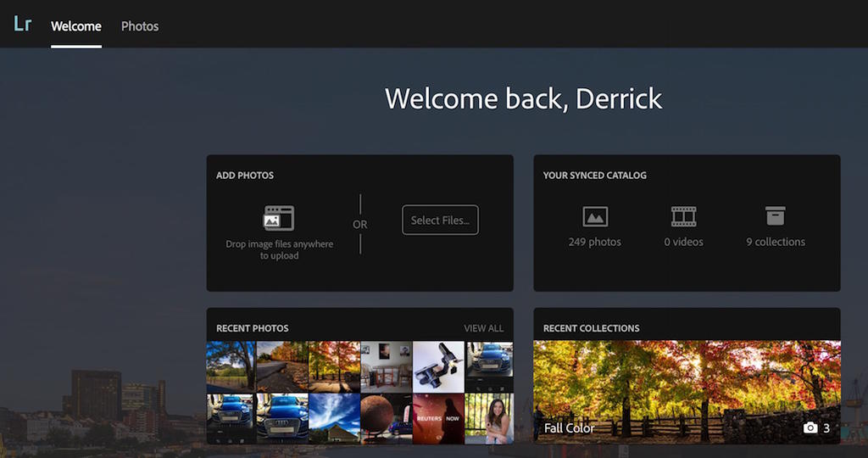Click the Your Synced Catalog heading
Screen dimensions: 868x458
[x=594, y=176]
